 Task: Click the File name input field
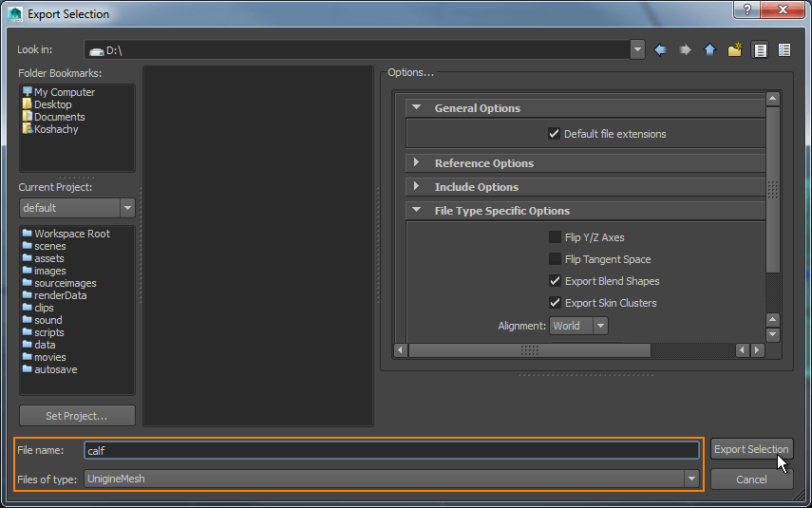[391, 451]
